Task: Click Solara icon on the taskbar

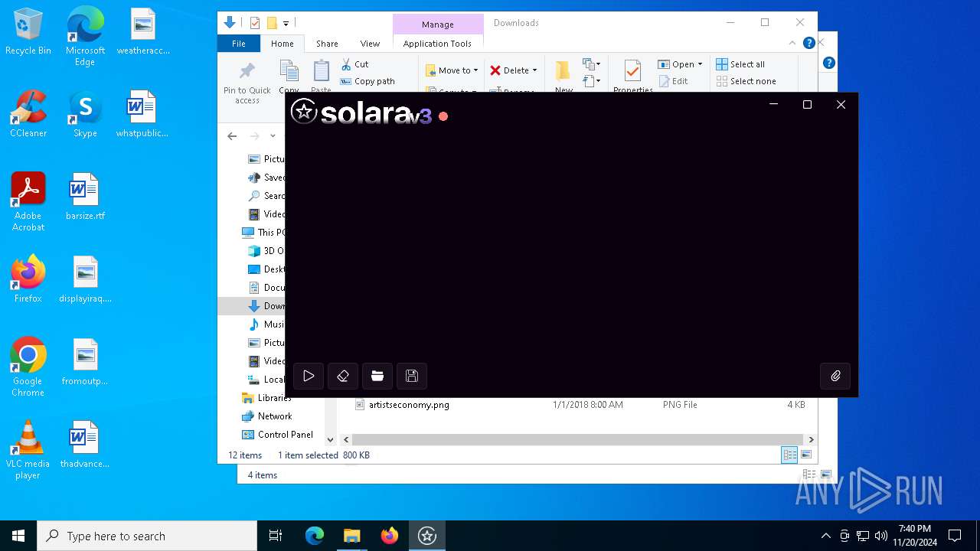Action: (x=427, y=536)
